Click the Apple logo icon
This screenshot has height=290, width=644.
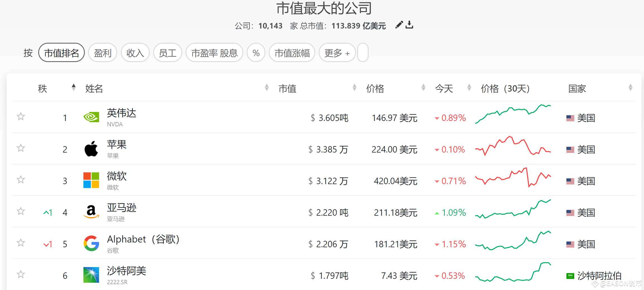[x=91, y=149]
